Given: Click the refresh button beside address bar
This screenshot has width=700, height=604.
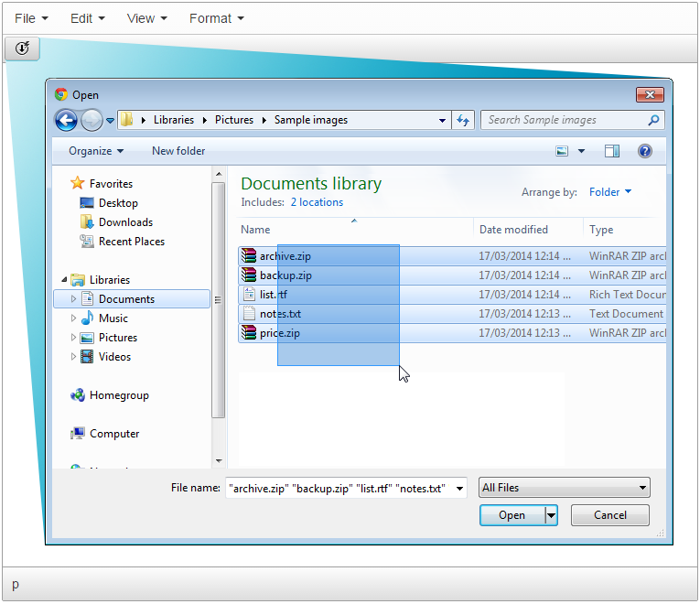Looking at the screenshot, I should click(463, 120).
